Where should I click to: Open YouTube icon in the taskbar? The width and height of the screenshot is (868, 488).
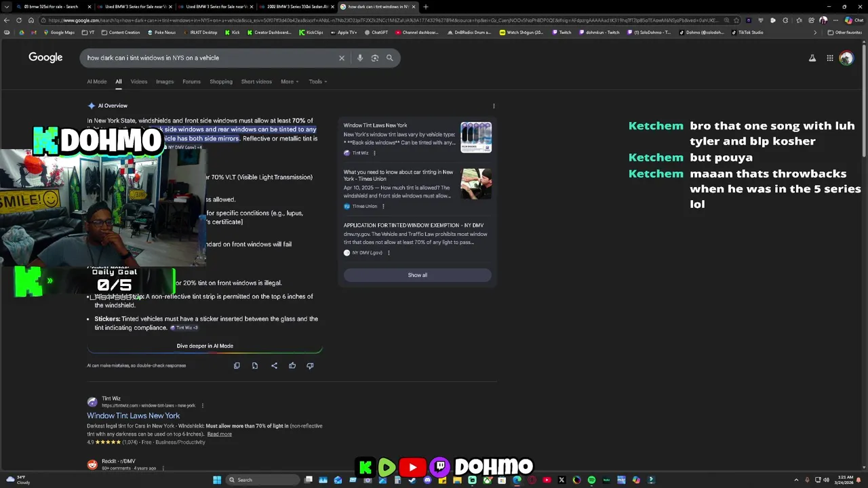(x=547, y=480)
